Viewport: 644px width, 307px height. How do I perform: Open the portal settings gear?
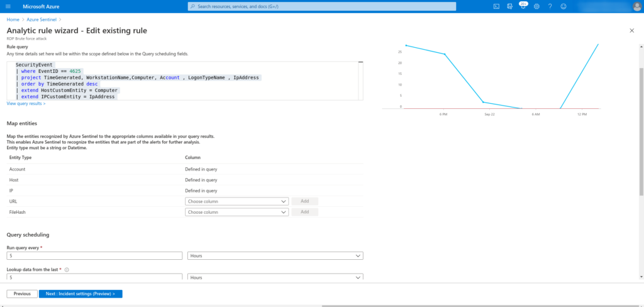[536, 6]
